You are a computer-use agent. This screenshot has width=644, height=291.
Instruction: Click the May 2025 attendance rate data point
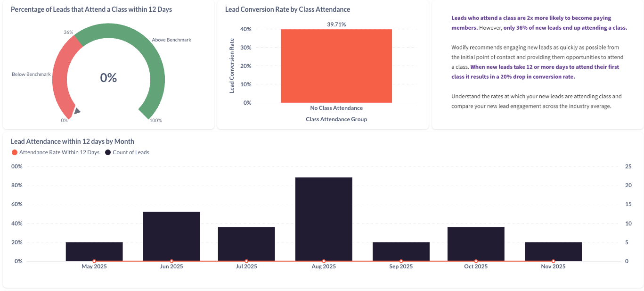[x=94, y=261]
